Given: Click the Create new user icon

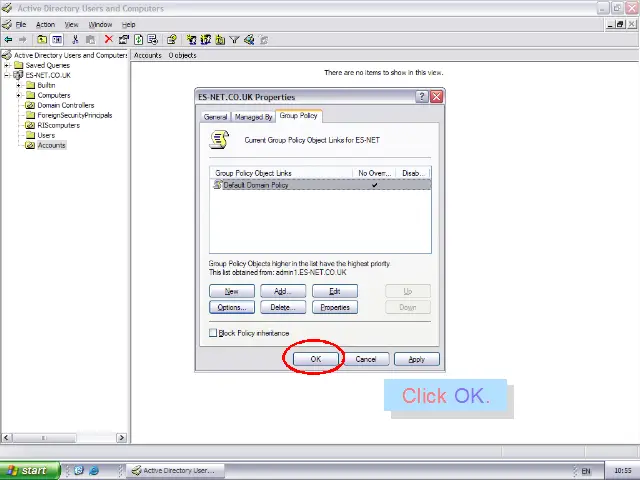Looking at the screenshot, I should 191,40.
